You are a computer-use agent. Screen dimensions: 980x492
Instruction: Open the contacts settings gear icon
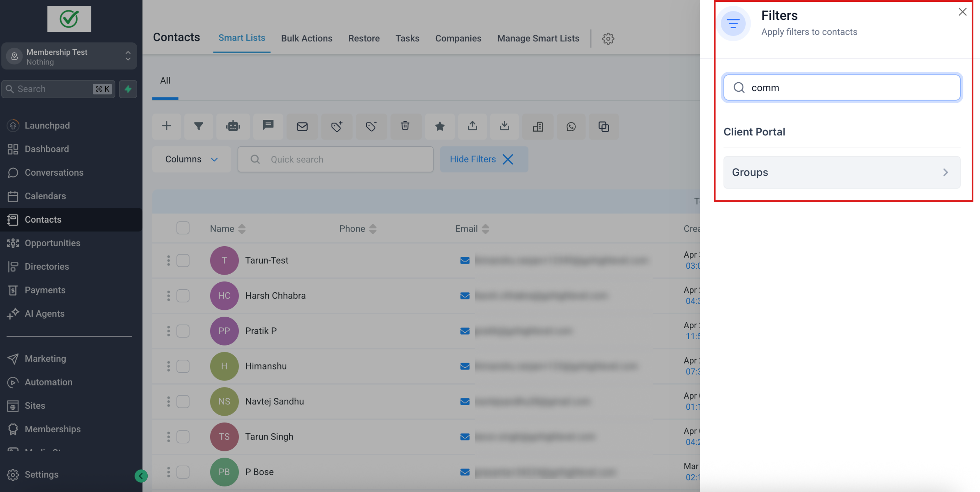[608, 39]
